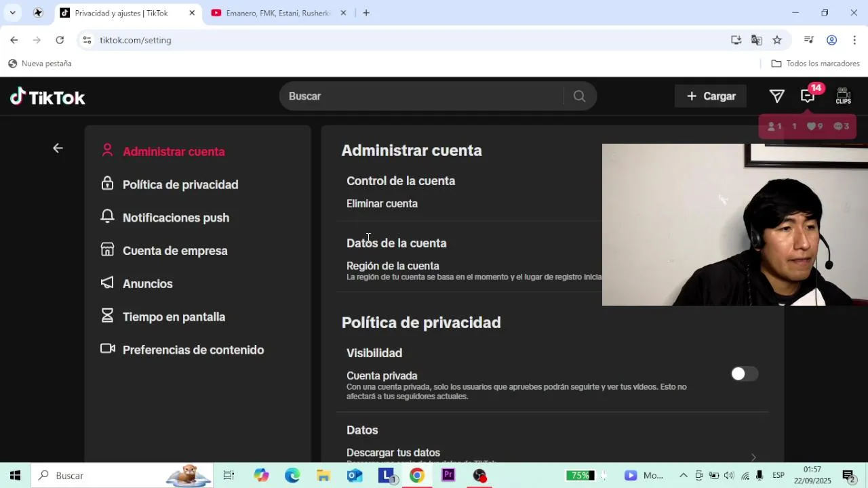This screenshot has width=868, height=488.
Task: Click the bell icon beside Notificaciones push
Action: (107, 217)
